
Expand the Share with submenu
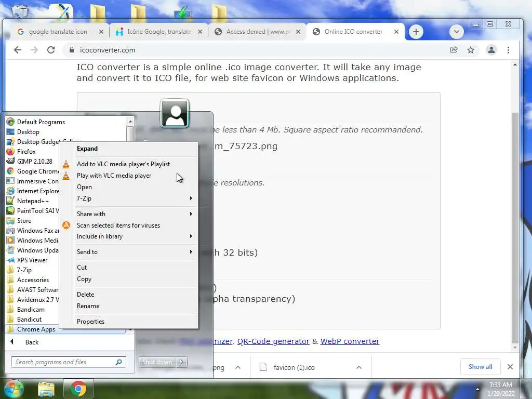click(x=129, y=214)
